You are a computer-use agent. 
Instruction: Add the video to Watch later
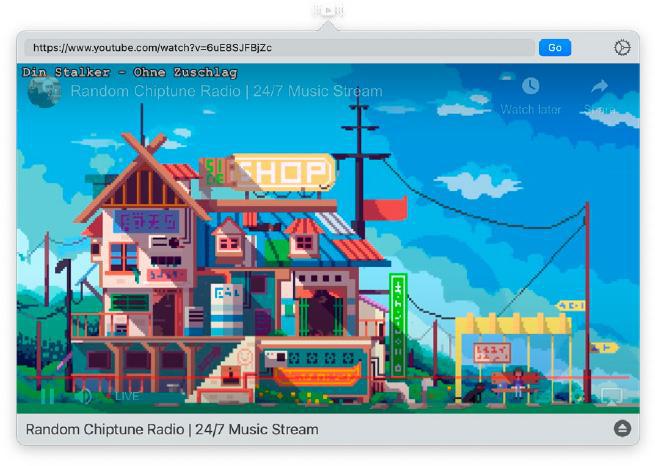[x=531, y=96]
